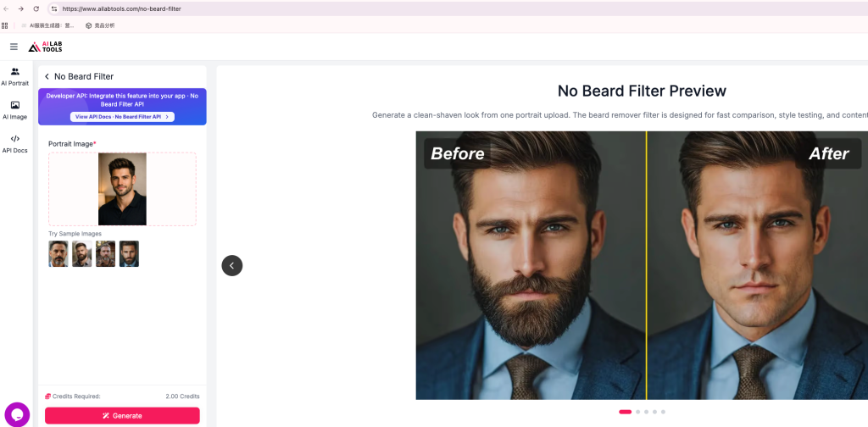Open the hamburger menu icon
Viewport: 868px width, 427px height.
[14, 47]
